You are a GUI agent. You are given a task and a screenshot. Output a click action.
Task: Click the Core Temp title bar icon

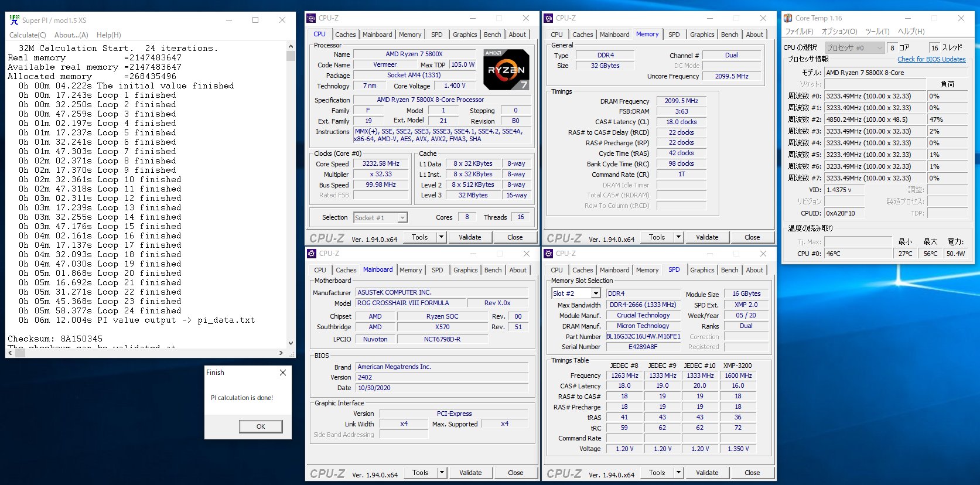[788, 18]
